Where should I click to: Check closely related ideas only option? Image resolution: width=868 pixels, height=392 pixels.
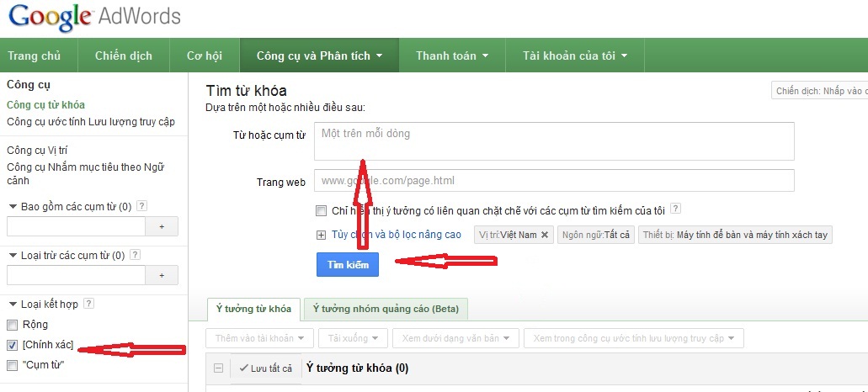pyautogui.click(x=321, y=210)
